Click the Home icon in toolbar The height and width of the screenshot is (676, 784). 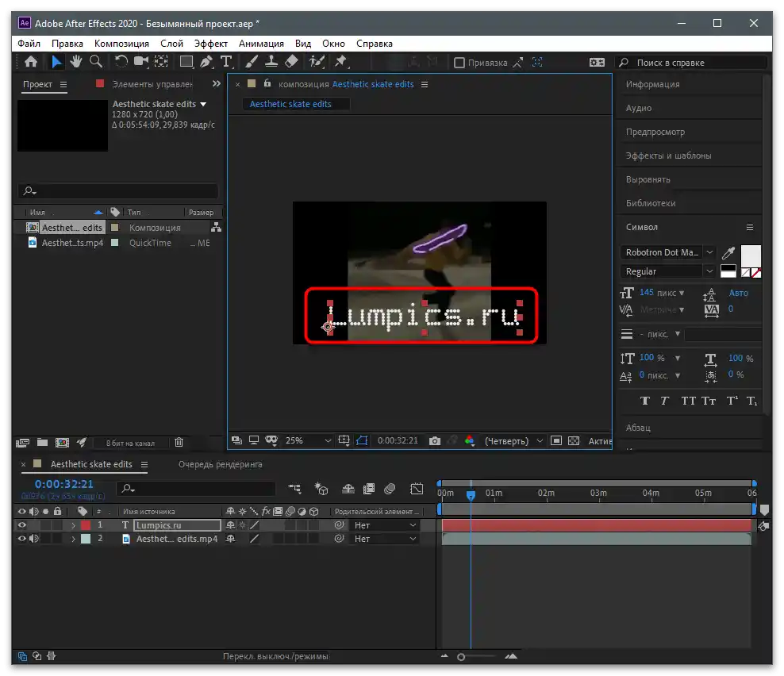point(31,62)
